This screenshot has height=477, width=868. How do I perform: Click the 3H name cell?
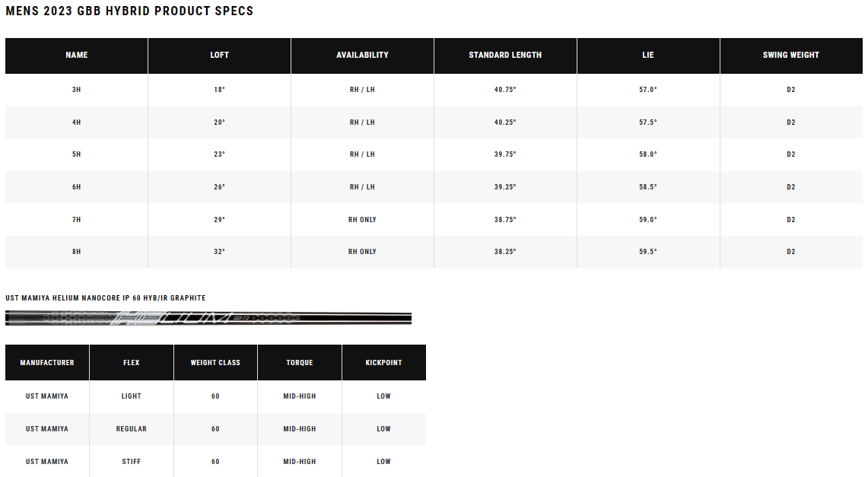(76, 90)
